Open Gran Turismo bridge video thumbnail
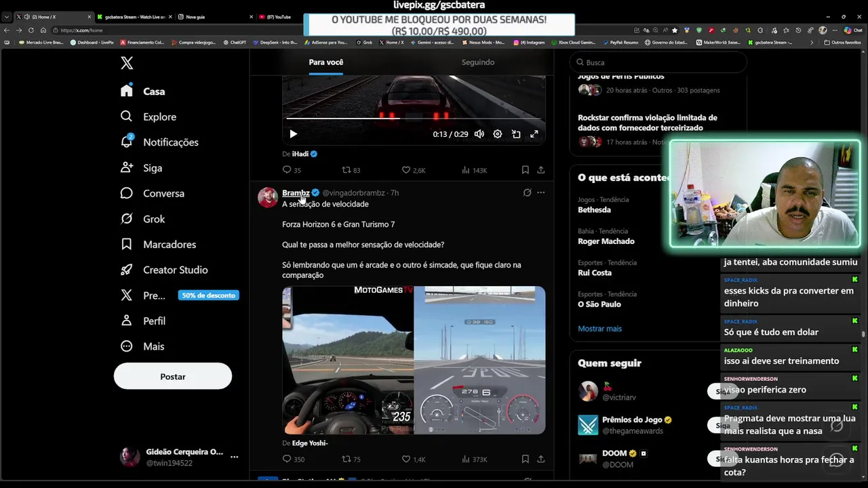The width and height of the screenshot is (868, 488). 479,360
